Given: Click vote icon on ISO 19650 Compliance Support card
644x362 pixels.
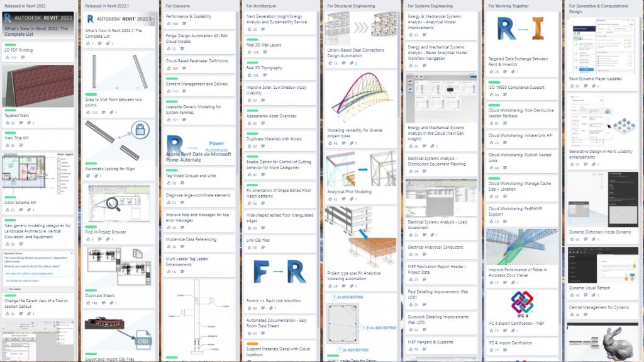Looking at the screenshot, I should point(491,94).
